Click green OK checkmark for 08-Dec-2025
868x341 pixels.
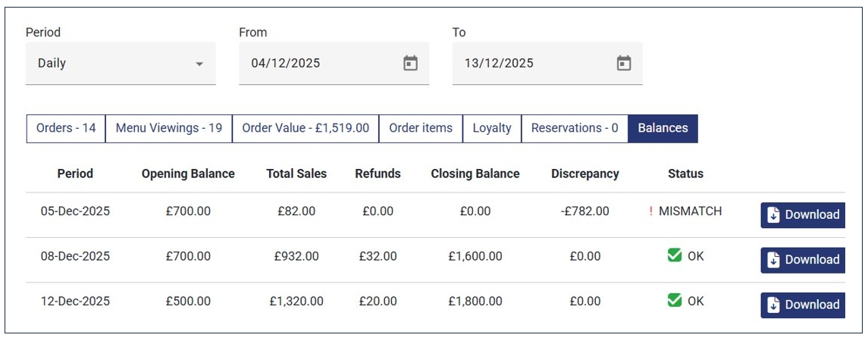click(675, 256)
